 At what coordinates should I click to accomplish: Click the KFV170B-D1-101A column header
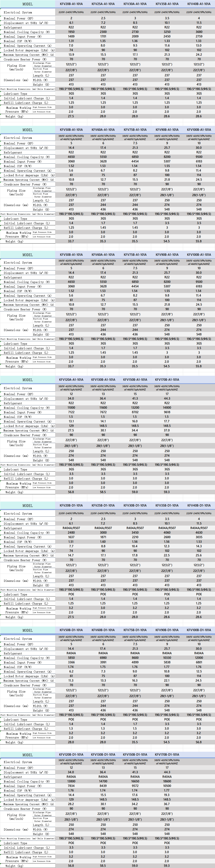click(x=167, y=755)
